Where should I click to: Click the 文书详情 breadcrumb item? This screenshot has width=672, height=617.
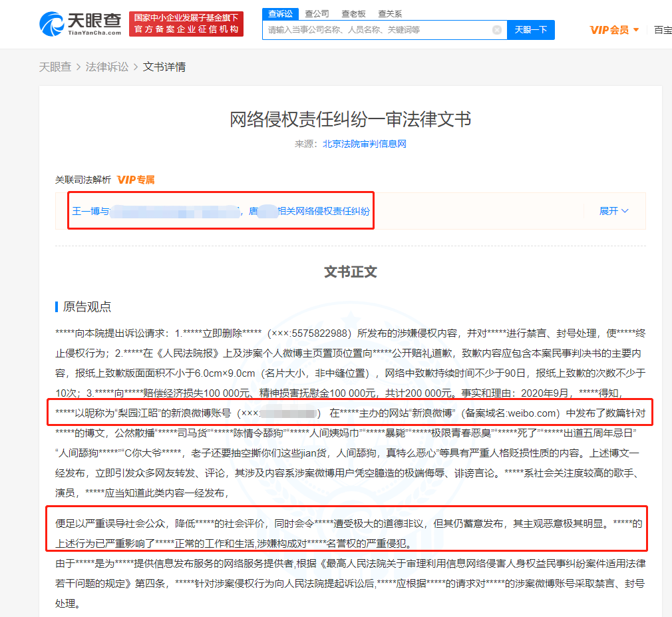[164, 67]
